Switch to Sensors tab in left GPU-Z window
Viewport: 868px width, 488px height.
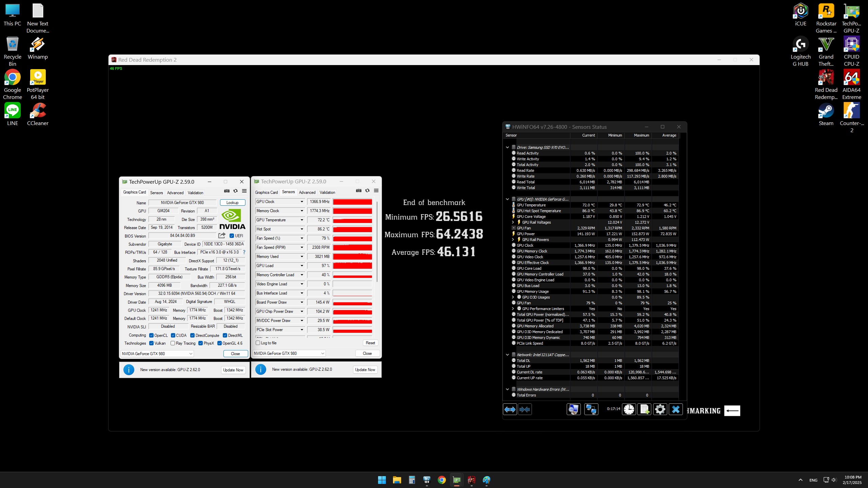pyautogui.click(x=157, y=193)
